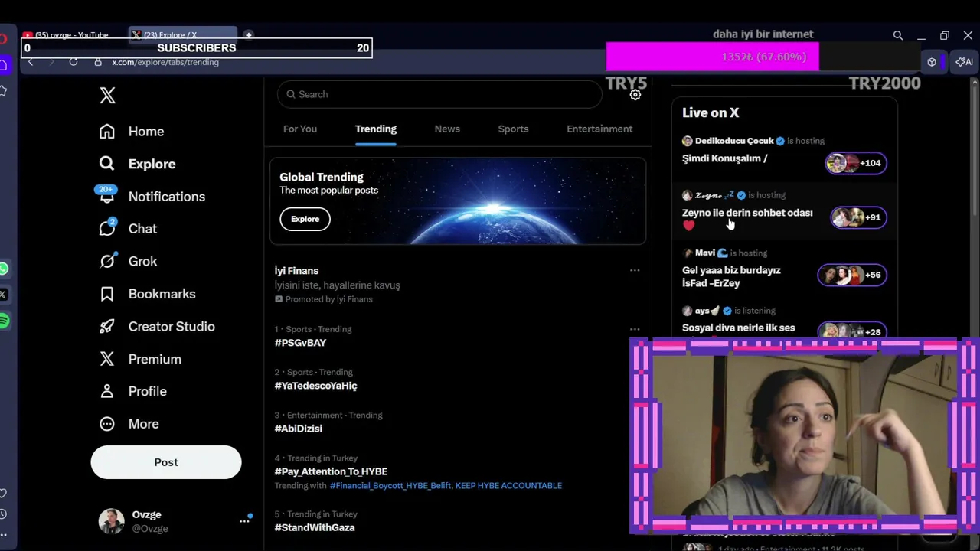Open more options for #PSGvBAY trend
980x551 pixels.
click(x=635, y=329)
